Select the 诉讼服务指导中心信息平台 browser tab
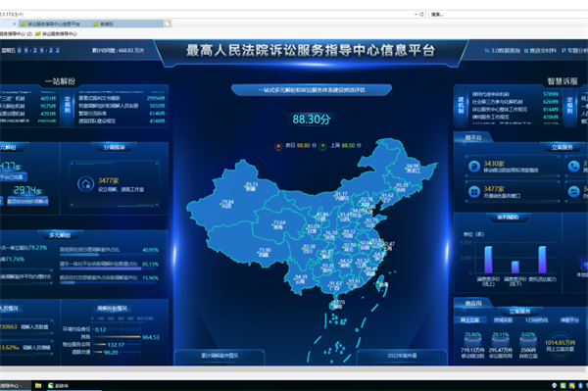588x391 pixels. pyautogui.click(x=51, y=24)
